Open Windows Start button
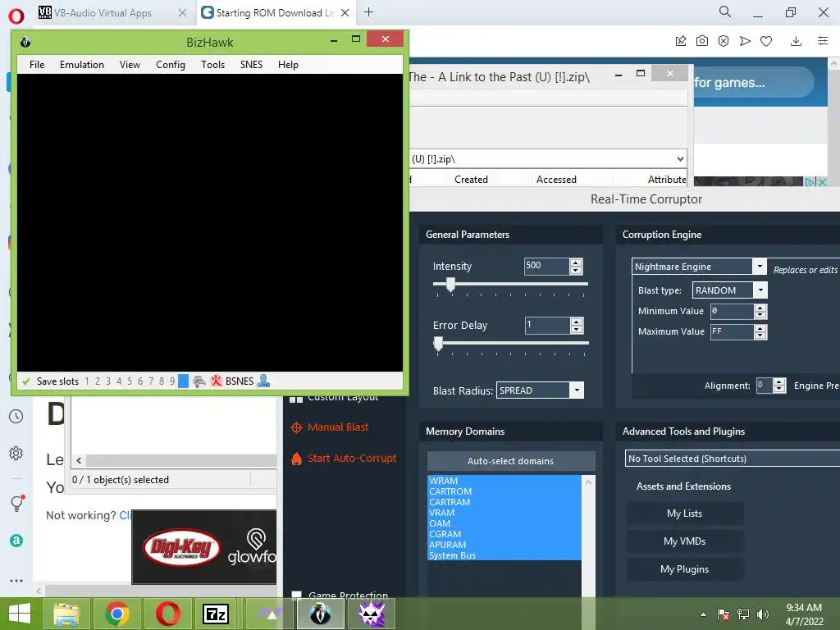This screenshot has height=630, width=840. [x=20, y=614]
